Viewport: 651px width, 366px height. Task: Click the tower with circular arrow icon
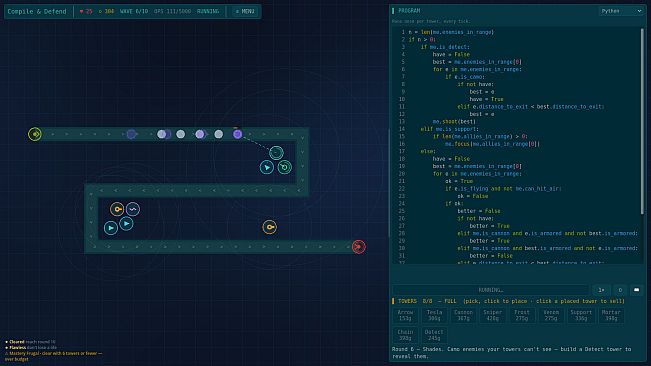pos(284,167)
